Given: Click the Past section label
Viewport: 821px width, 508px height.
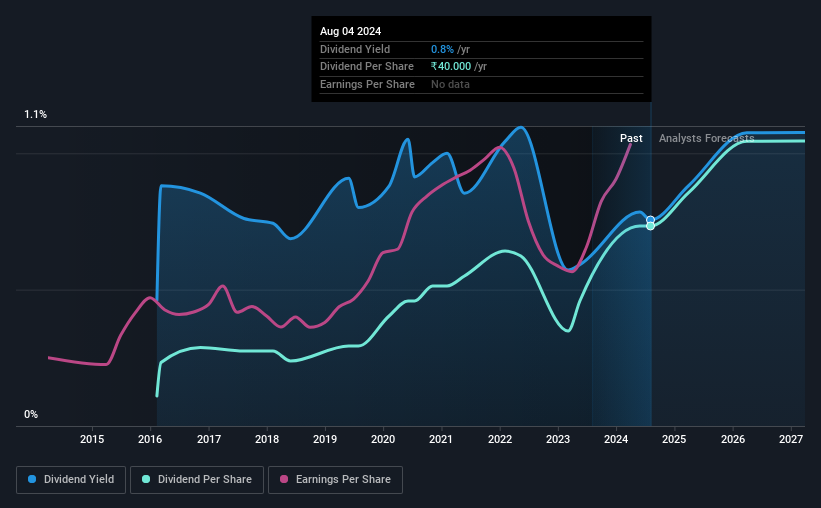Looking at the screenshot, I should click(631, 138).
